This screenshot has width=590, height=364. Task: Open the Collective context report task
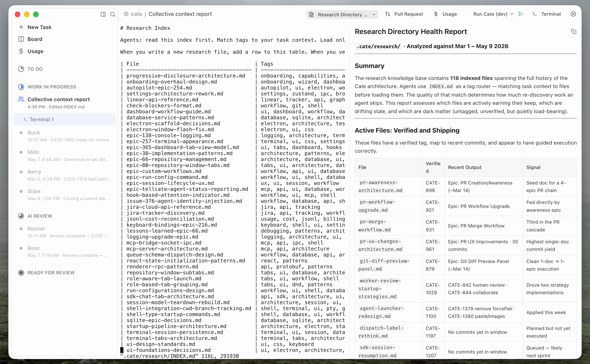point(64,103)
